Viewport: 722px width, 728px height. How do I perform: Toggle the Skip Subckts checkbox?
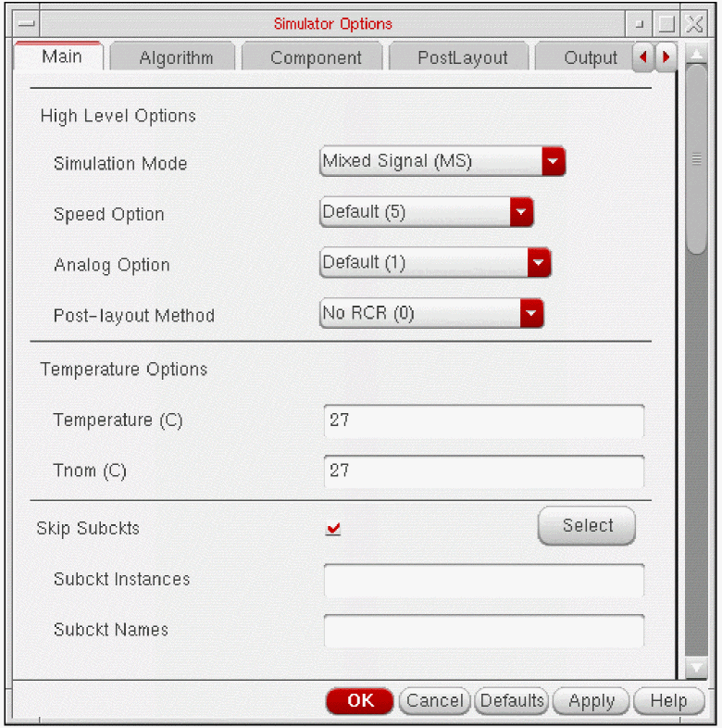pyautogui.click(x=333, y=528)
